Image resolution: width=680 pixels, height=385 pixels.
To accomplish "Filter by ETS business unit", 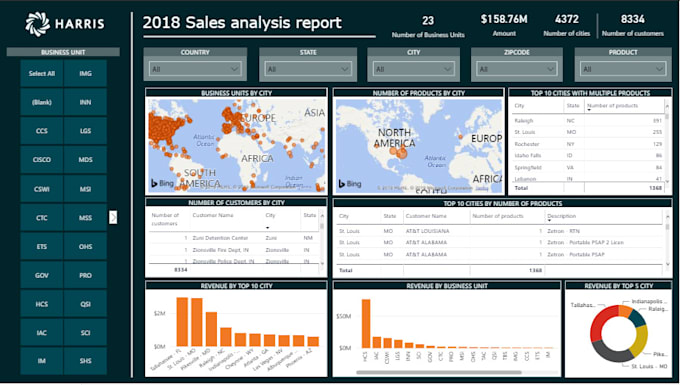I will coord(42,246).
